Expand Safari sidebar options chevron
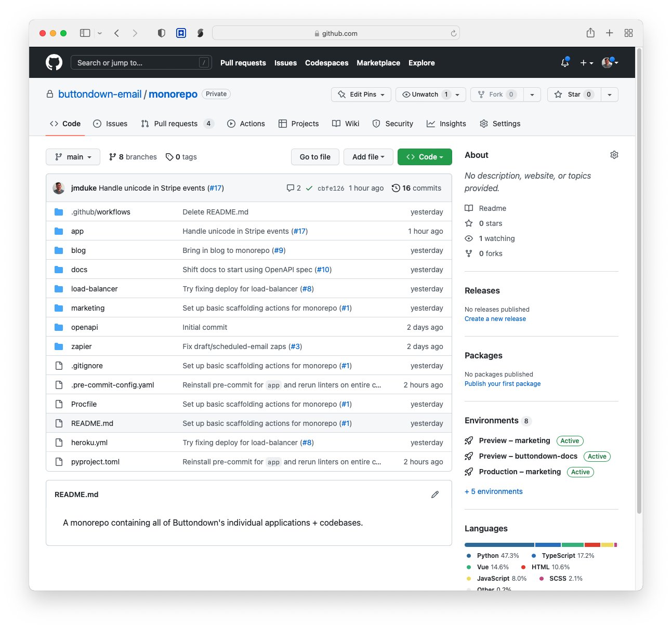The height and width of the screenshot is (629, 672). (100, 33)
